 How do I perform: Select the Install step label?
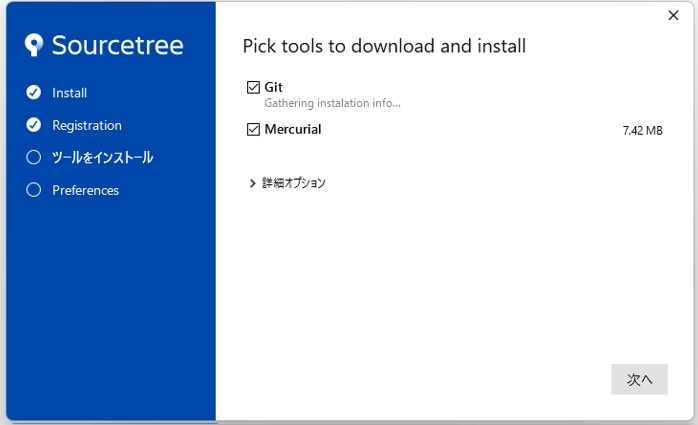coord(70,93)
